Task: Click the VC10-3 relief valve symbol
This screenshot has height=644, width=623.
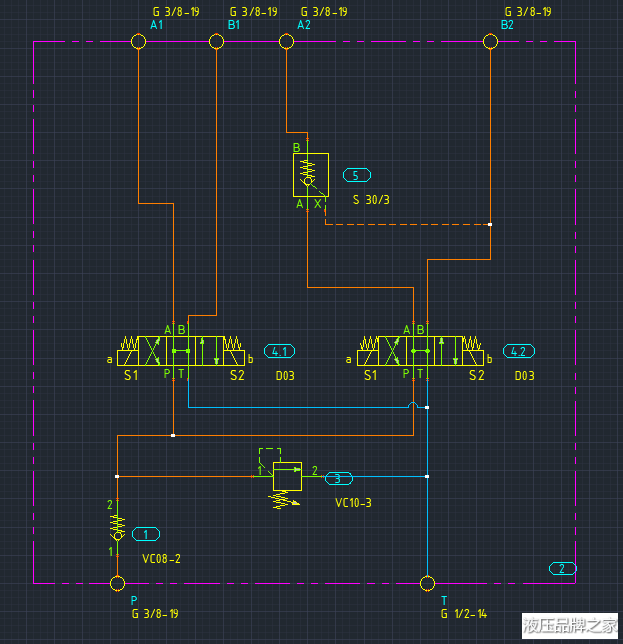Action: 287,476
